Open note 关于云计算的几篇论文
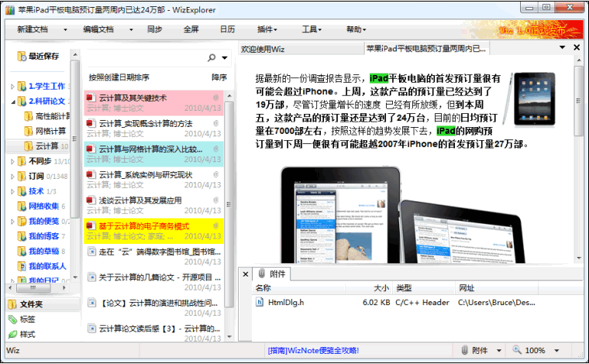The image size is (589, 364). click(x=153, y=282)
